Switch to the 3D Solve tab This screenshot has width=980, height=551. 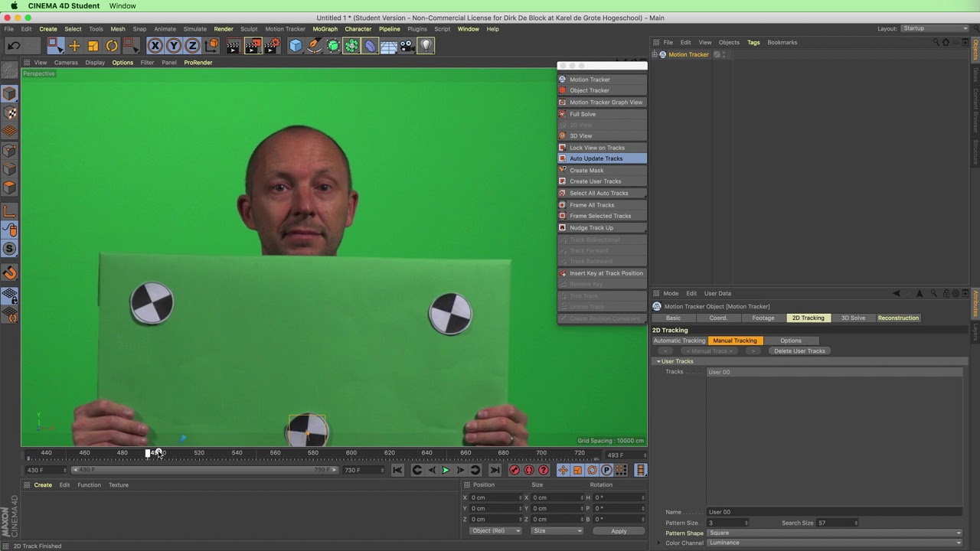point(853,318)
